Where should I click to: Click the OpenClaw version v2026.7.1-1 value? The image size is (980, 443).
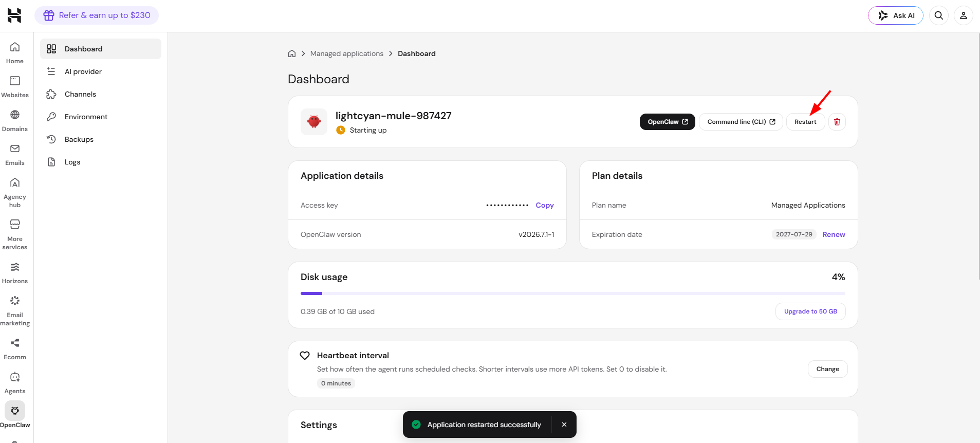tap(537, 234)
